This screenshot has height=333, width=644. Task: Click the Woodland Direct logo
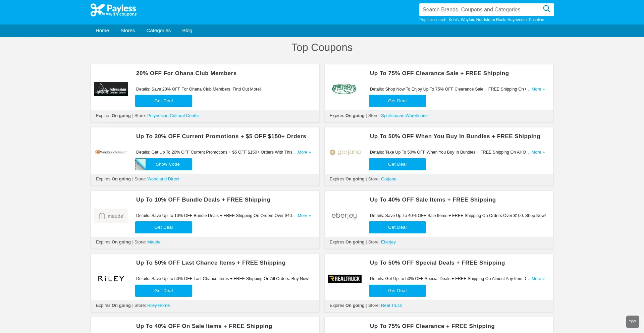pos(111,152)
